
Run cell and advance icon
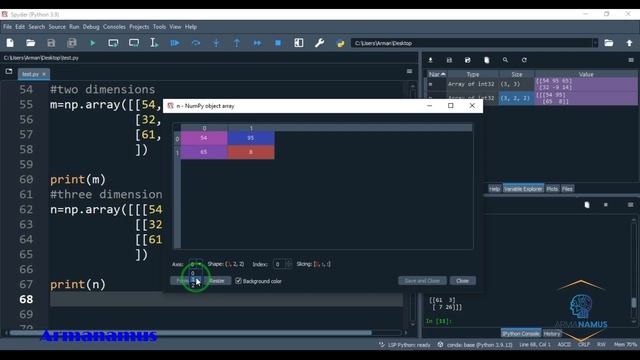[134, 43]
